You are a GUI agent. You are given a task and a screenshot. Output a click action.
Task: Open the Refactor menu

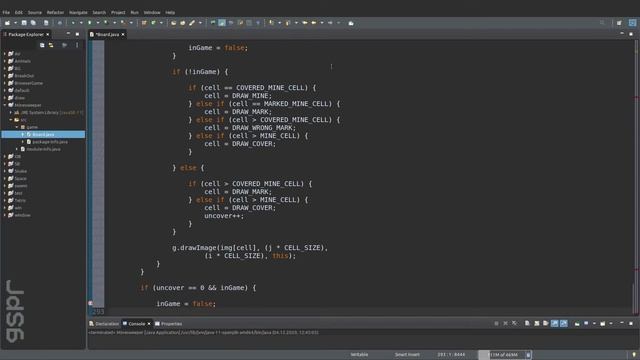point(55,12)
